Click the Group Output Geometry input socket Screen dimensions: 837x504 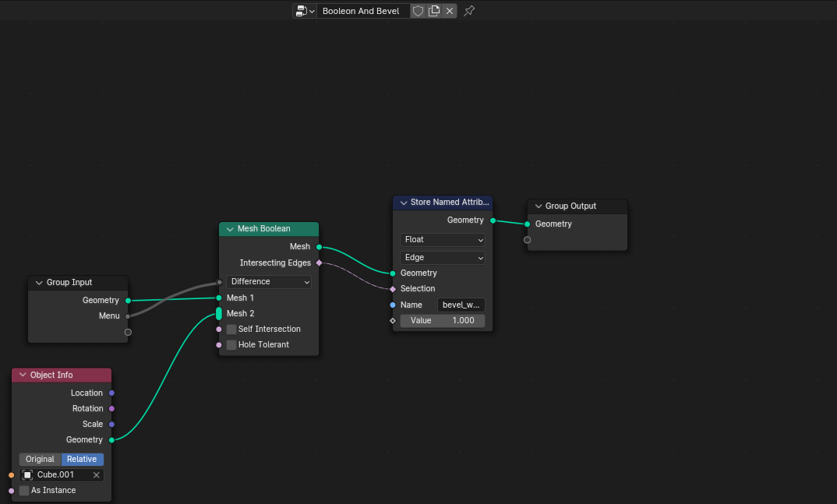[x=528, y=224]
